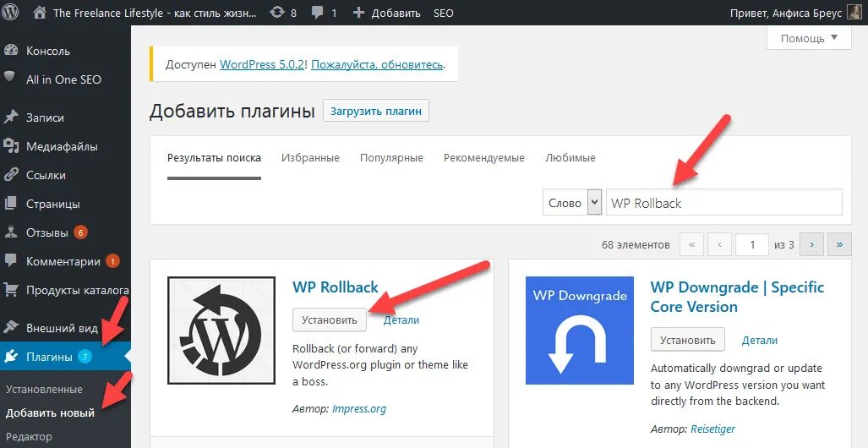This screenshot has height=448, width=868.
Task: Open Консоль in the sidebar
Action: coord(48,51)
